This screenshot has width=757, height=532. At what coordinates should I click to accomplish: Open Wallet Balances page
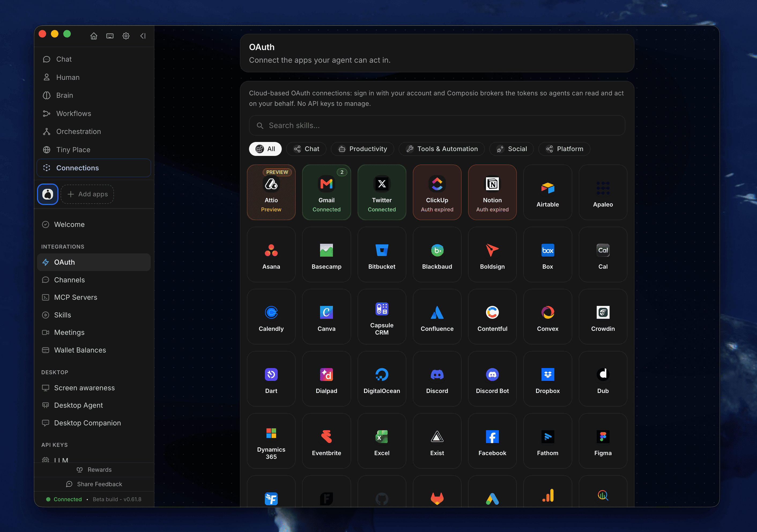[x=94, y=350]
